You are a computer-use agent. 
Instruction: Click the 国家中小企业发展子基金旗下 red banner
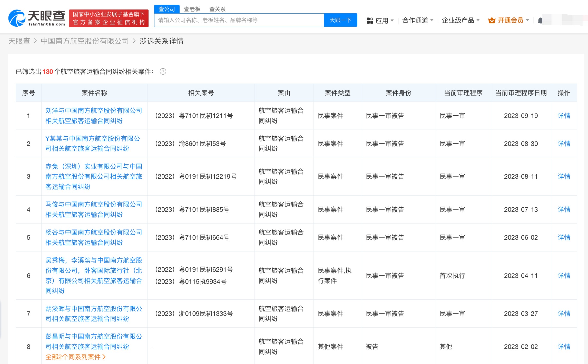click(x=109, y=18)
